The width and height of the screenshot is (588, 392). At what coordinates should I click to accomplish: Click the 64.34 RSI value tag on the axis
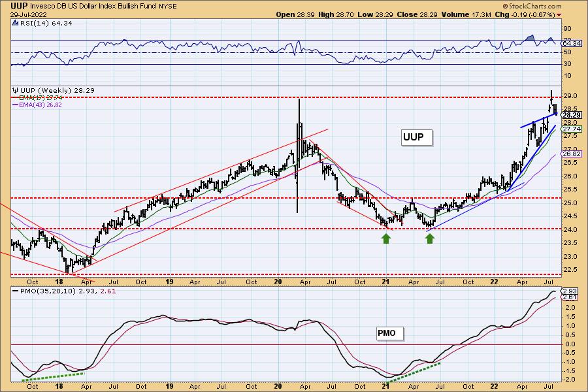572,44
